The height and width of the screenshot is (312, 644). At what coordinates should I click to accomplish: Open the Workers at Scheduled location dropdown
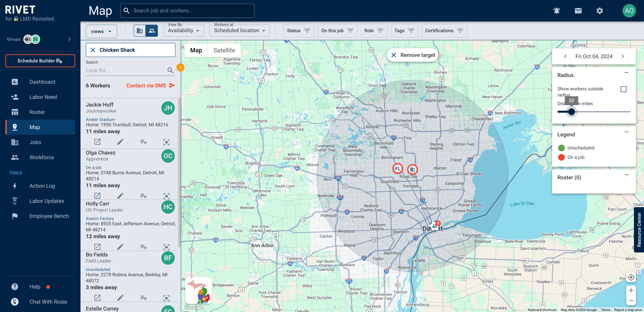click(239, 31)
